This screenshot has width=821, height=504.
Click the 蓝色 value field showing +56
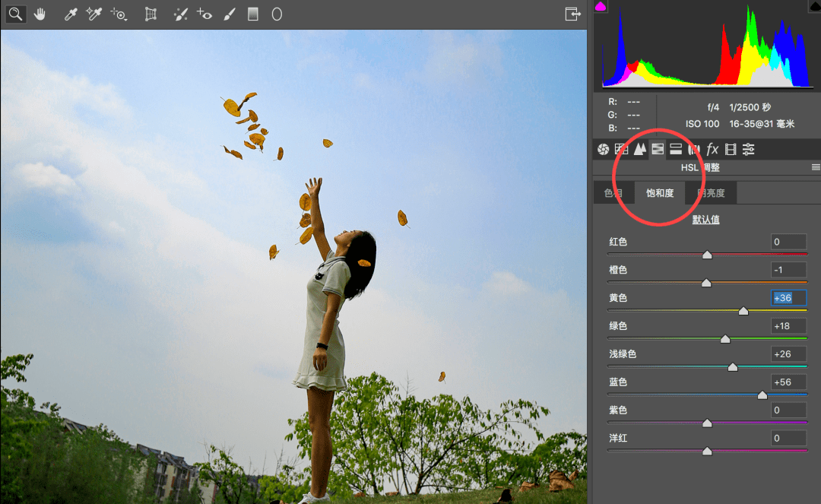(x=788, y=382)
